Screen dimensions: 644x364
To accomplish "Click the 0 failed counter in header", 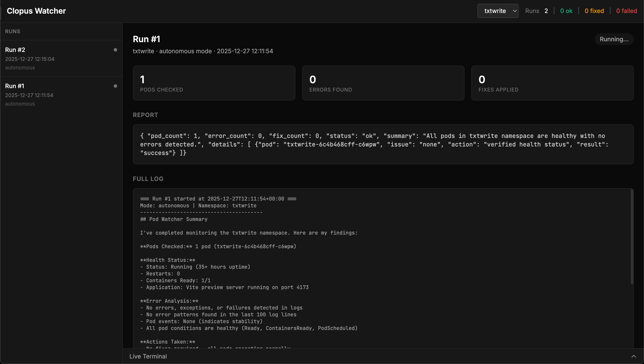I will click(626, 11).
